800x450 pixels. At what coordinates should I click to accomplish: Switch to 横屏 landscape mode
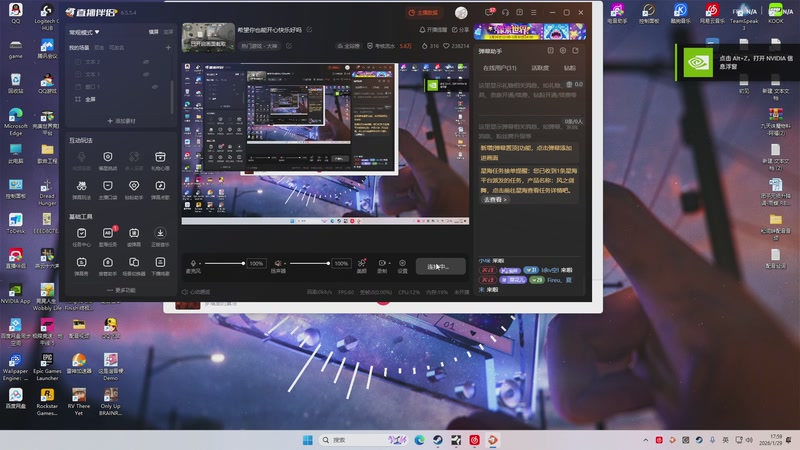[x=154, y=32]
